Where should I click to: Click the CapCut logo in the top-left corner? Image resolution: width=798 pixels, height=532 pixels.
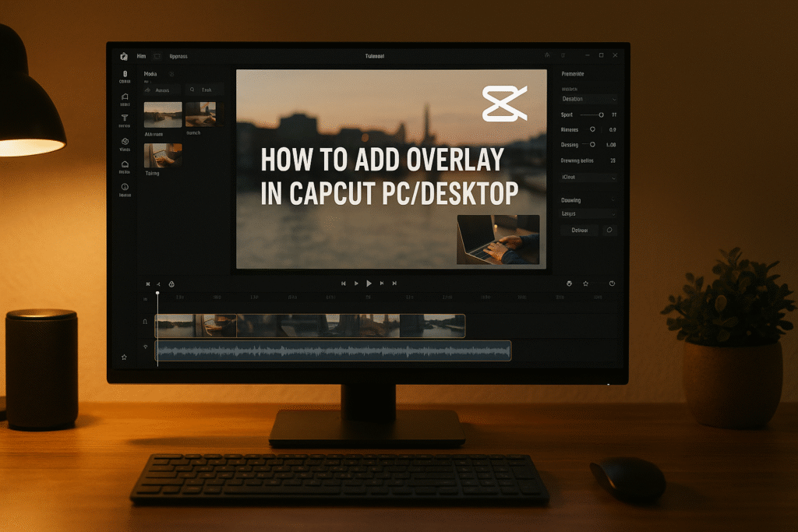tap(124, 56)
